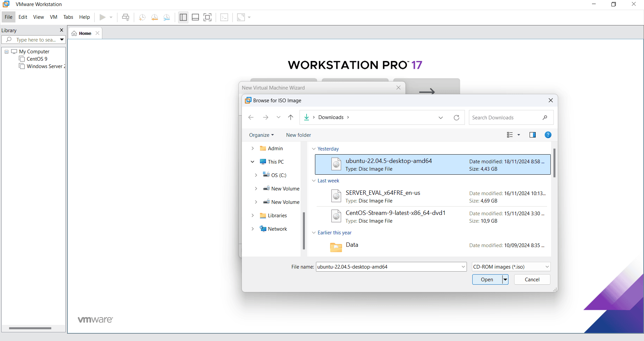Click the blue help question mark icon
This screenshot has height=341, width=644.
coord(548,135)
